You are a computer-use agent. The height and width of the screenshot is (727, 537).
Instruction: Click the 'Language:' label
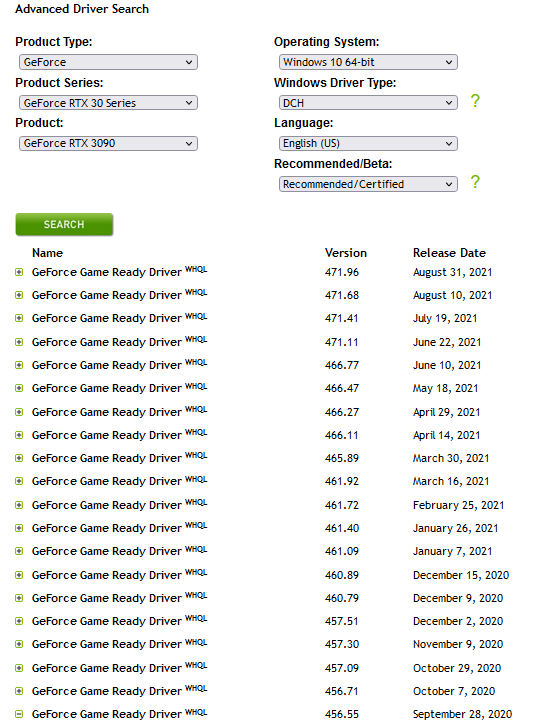304,123
